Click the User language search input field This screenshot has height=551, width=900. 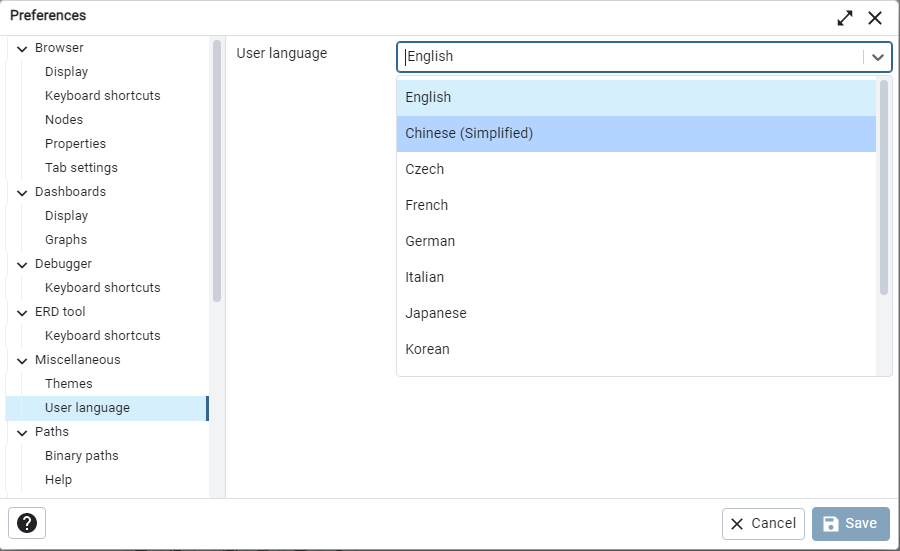pyautogui.click(x=630, y=57)
